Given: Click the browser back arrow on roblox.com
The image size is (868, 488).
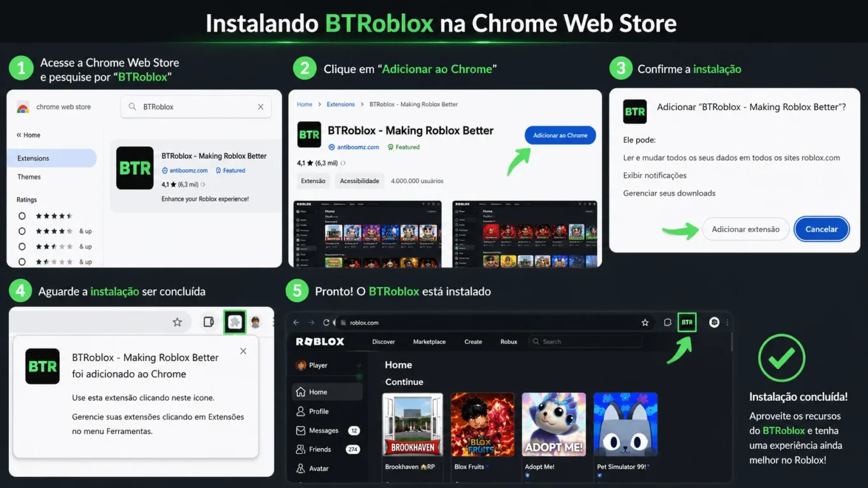Looking at the screenshot, I should click(296, 323).
